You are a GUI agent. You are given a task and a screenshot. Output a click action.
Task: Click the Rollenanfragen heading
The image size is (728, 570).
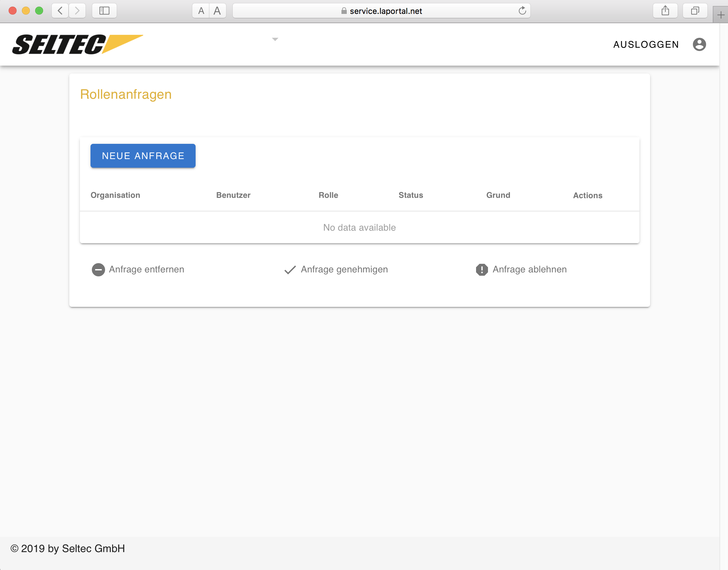click(126, 94)
